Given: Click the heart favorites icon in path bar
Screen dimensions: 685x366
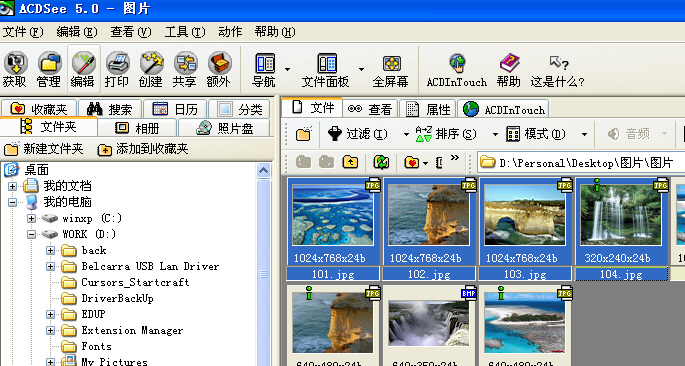Looking at the screenshot, I should pos(411,162).
